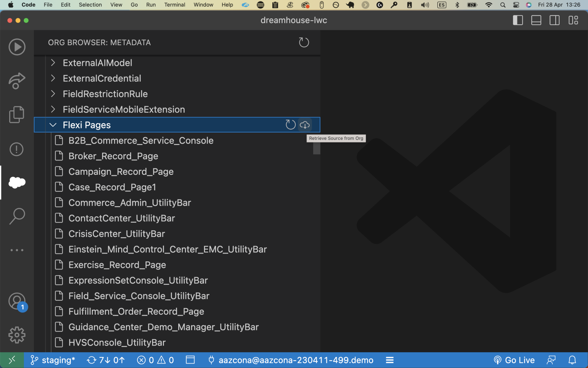Screen dimensions: 588x368
Task: Open the hamburger lines status item
Action: [x=390, y=360]
